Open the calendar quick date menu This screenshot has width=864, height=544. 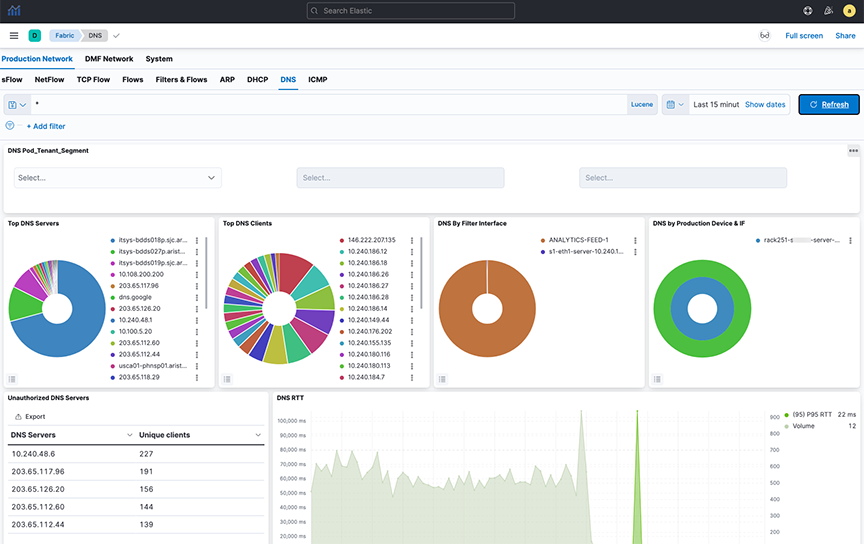[x=675, y=105]
